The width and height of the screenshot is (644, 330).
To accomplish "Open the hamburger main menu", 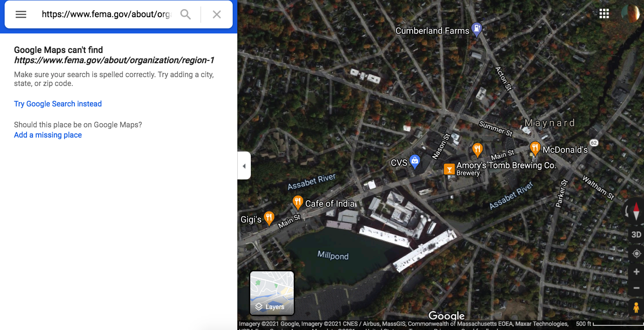I will pyautogui.click(x=21, y=14).
